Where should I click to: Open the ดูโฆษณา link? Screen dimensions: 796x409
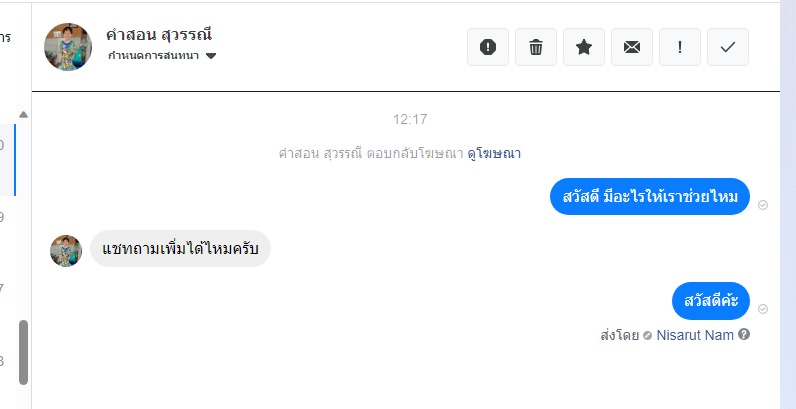click(x=494, y=154)
